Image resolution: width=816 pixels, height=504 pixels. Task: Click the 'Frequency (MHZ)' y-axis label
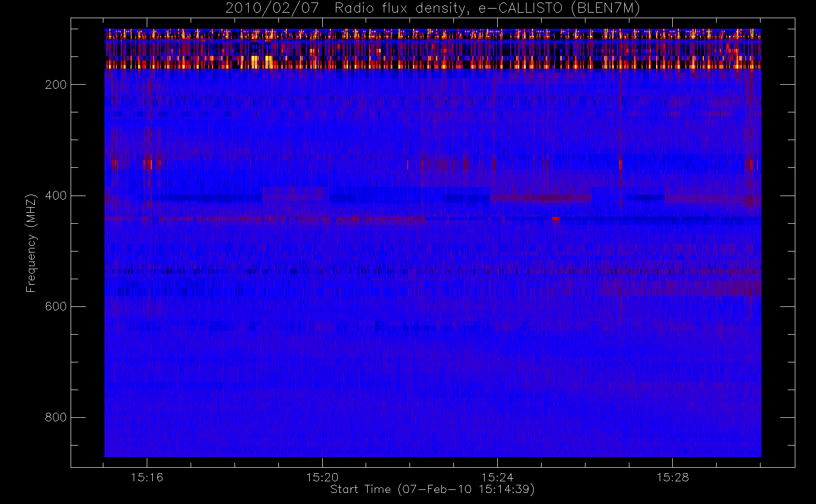31,243
